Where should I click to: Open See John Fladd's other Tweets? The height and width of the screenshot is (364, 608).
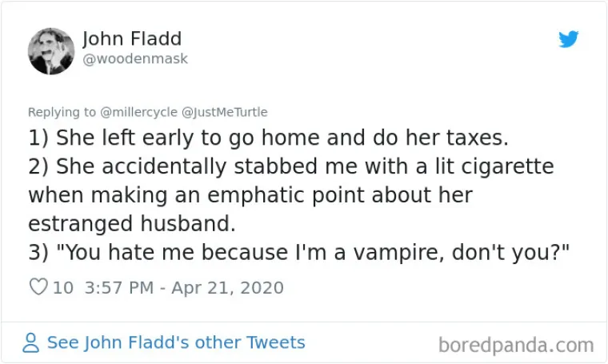pyautogui.click(x=176, y=342)
